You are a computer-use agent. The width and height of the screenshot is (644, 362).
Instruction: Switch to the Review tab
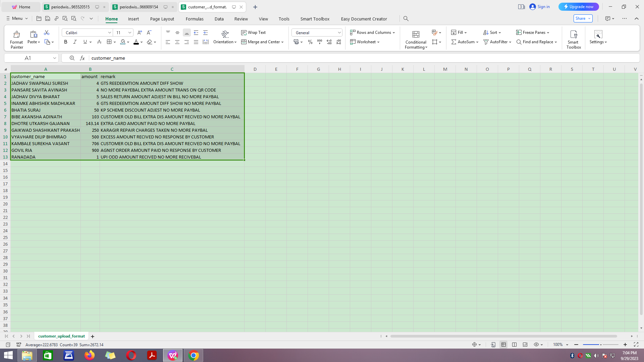coord(241,19)
